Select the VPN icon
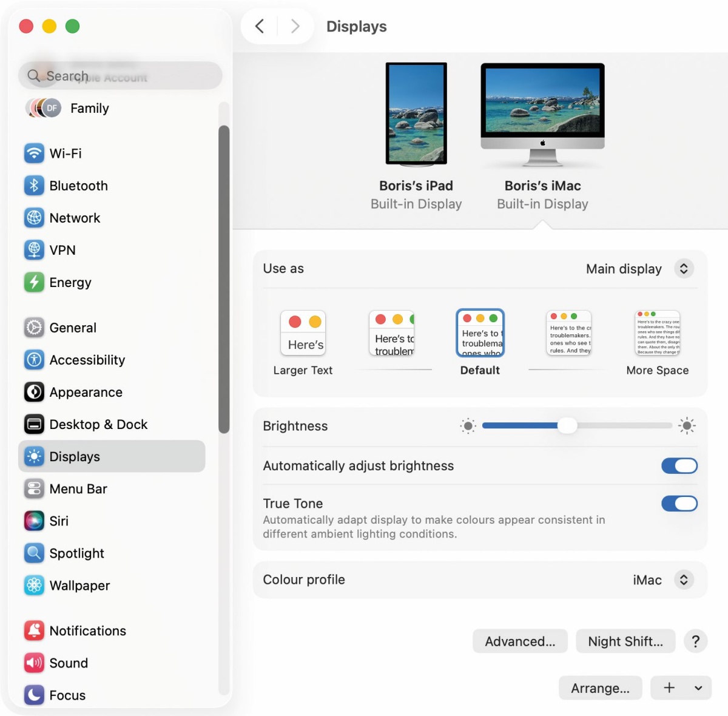This screenshot has width=728, height=716. point(34,249)
